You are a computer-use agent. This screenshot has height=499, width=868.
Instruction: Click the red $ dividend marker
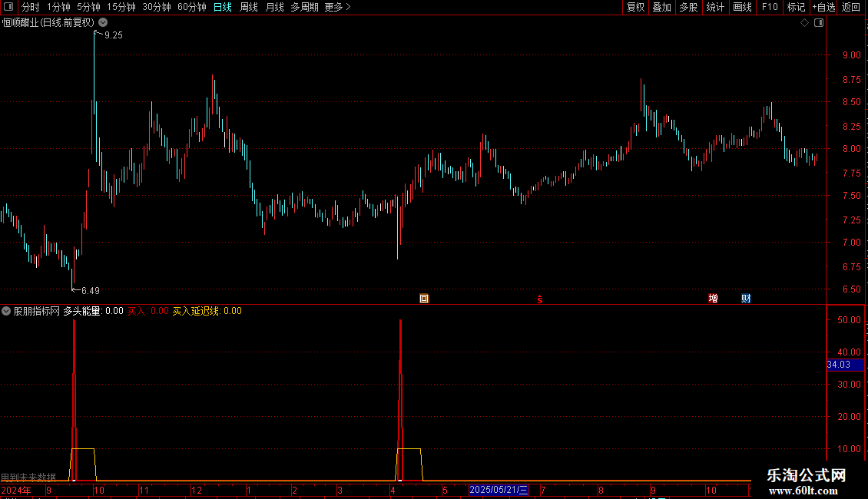click(x=540, y=299)
